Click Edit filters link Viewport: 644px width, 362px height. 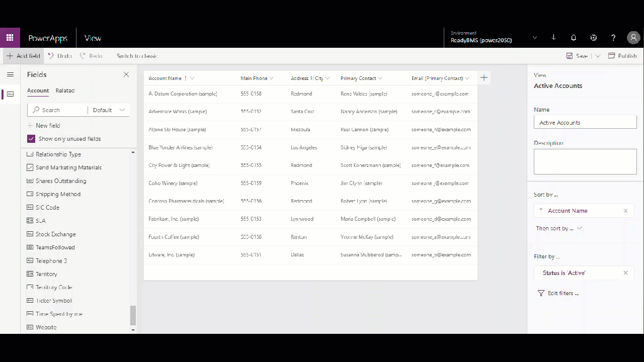tap(558, 293)
